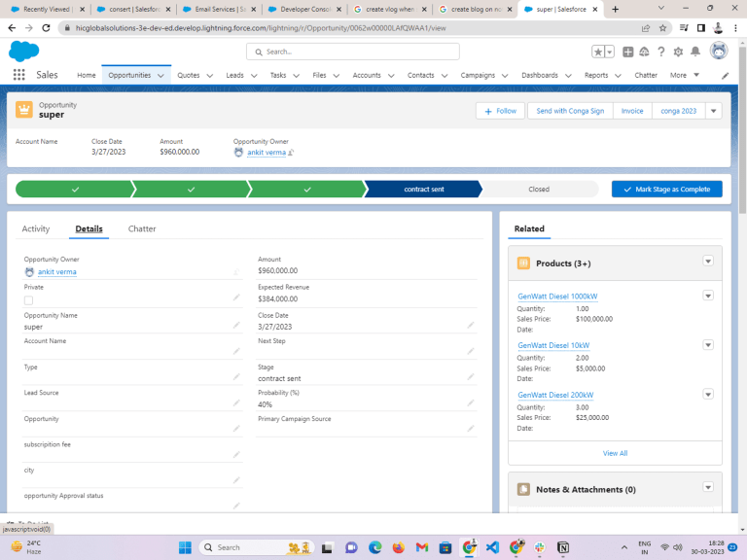This screenshot has width=747, height=560.
Task: Click the Invoice button
Action: click(632, 111)
